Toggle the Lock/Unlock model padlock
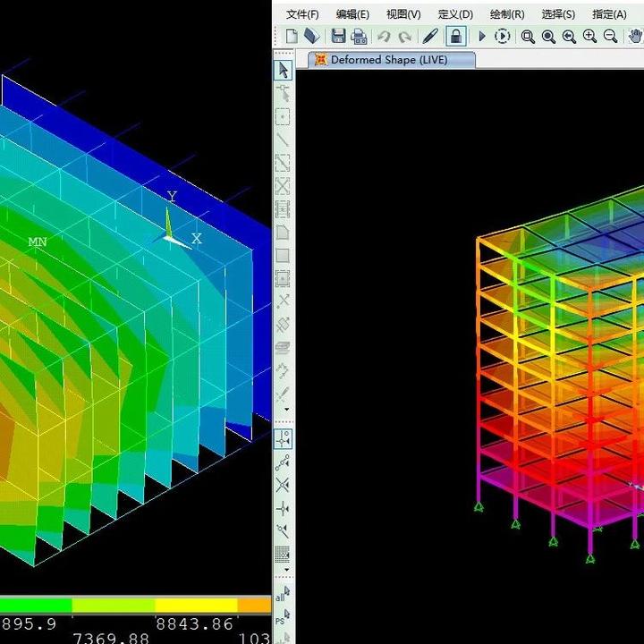The width and height of the screenshot is (644, 644). click(456, 36)
